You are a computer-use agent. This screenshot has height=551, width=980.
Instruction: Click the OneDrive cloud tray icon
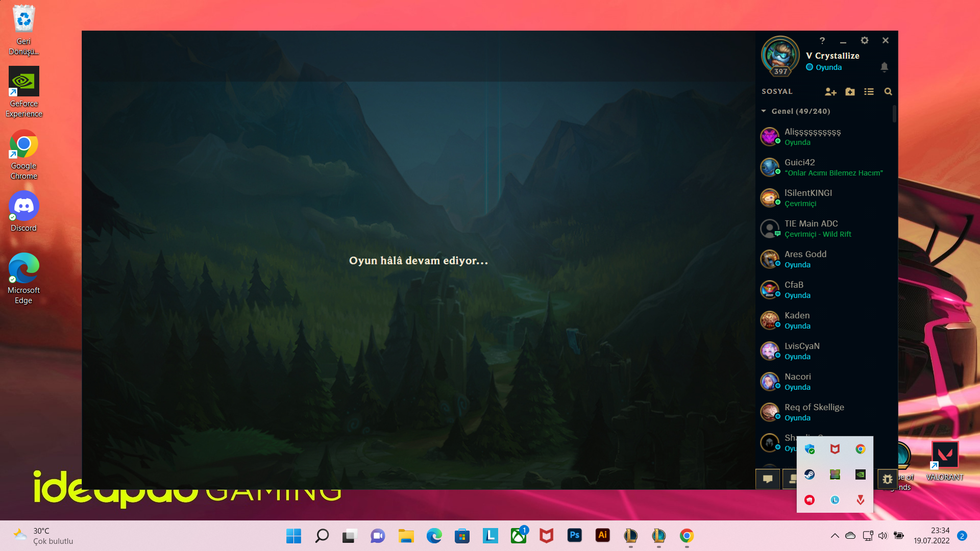click(850, 536)
